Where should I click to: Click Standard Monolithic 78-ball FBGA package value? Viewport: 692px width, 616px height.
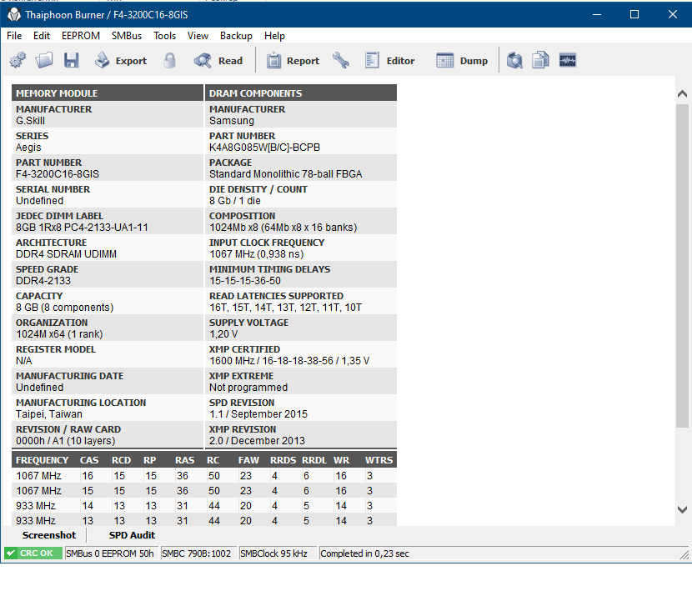pyautogui.click(x=285, y=174)
